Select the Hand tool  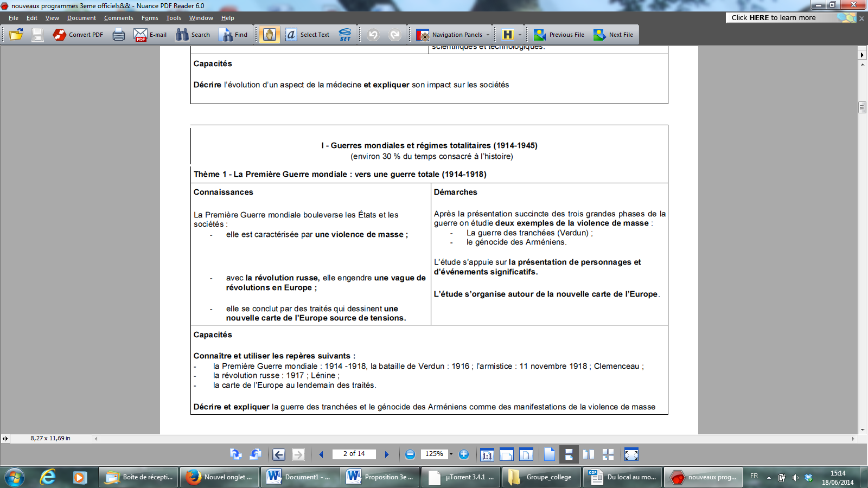click(x=269, y=35)
